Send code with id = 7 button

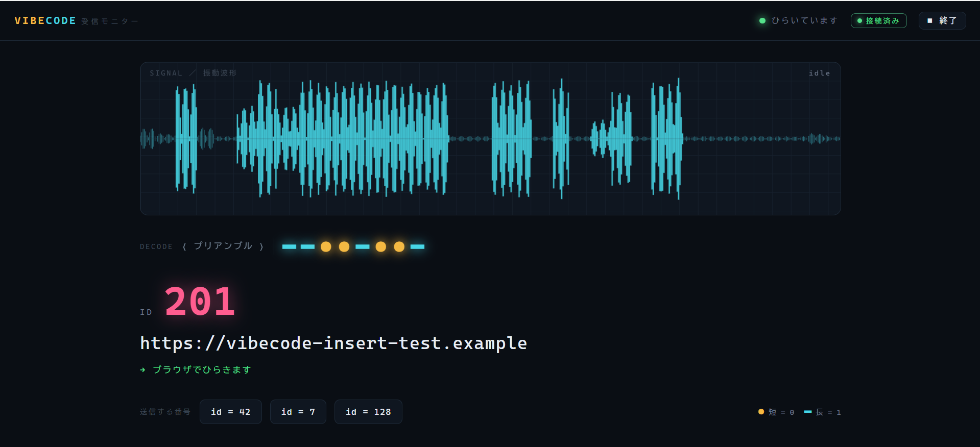coord(298,412)
